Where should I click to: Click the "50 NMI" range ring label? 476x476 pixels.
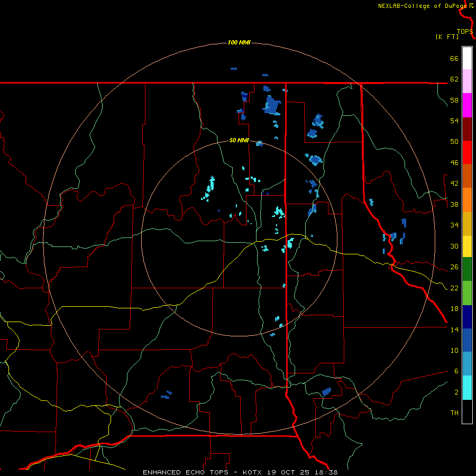pos(239,140)
